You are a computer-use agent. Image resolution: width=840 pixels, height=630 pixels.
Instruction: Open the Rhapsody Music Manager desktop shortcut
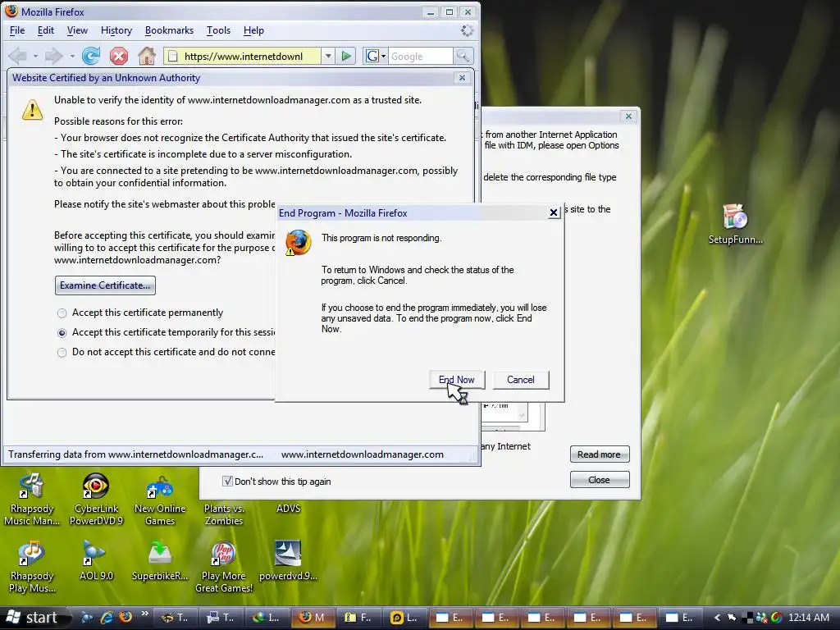pos(32,498)
